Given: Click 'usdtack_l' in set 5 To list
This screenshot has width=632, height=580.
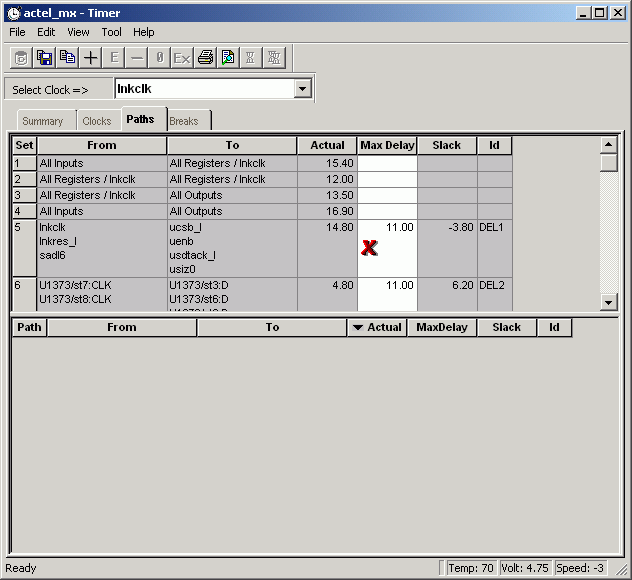Looking at the screenshot, I should (193, 256).
